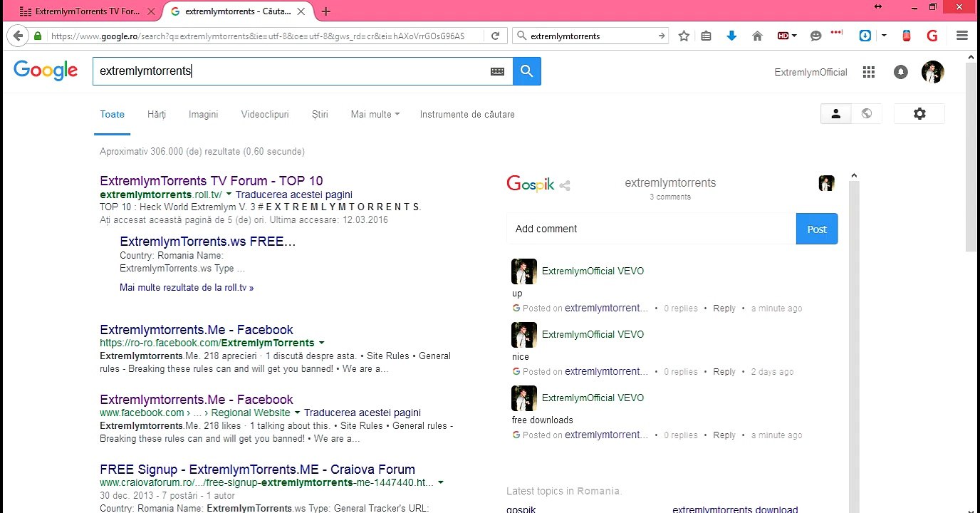Open FREE Signup - ExtremlymTorrents.ME Craiova Forum result
The width and height of the screenshot is (980, 513).
(258, 470)
